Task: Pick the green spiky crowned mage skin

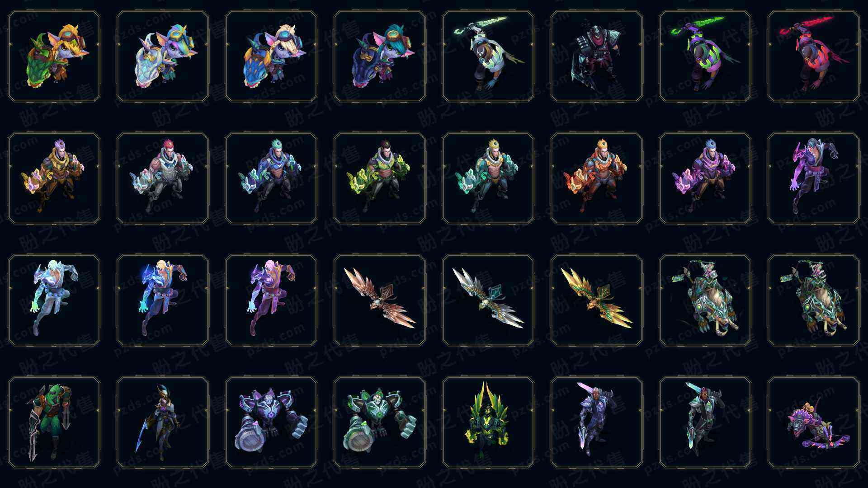Action: click(488, 422)
